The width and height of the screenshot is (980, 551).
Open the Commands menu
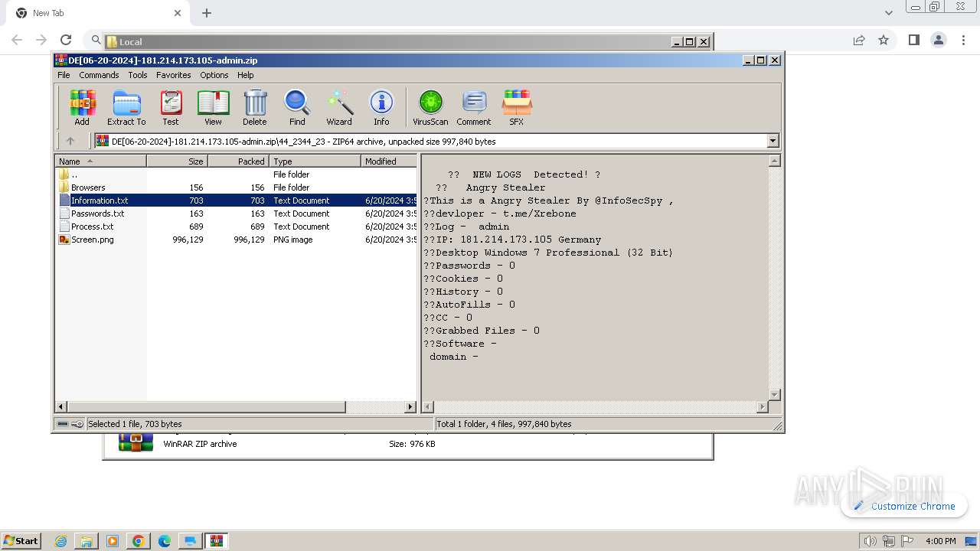tap(99, 75)
